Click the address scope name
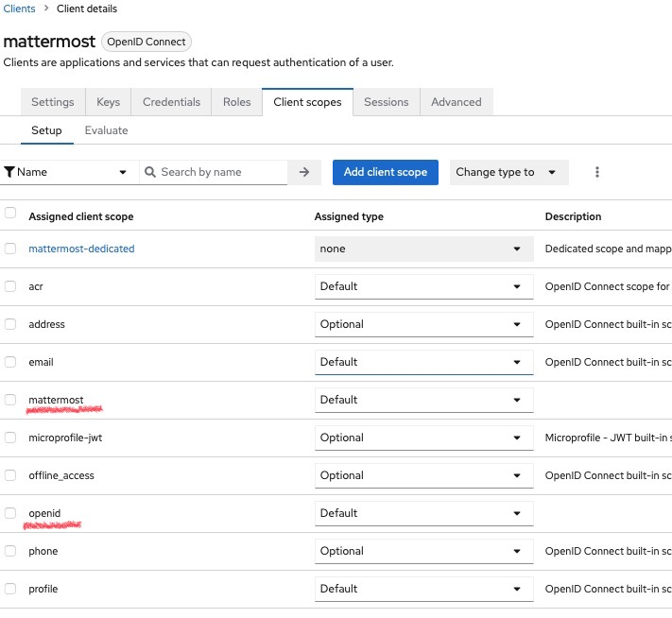The image size is (672, 618). pos(46,324)
